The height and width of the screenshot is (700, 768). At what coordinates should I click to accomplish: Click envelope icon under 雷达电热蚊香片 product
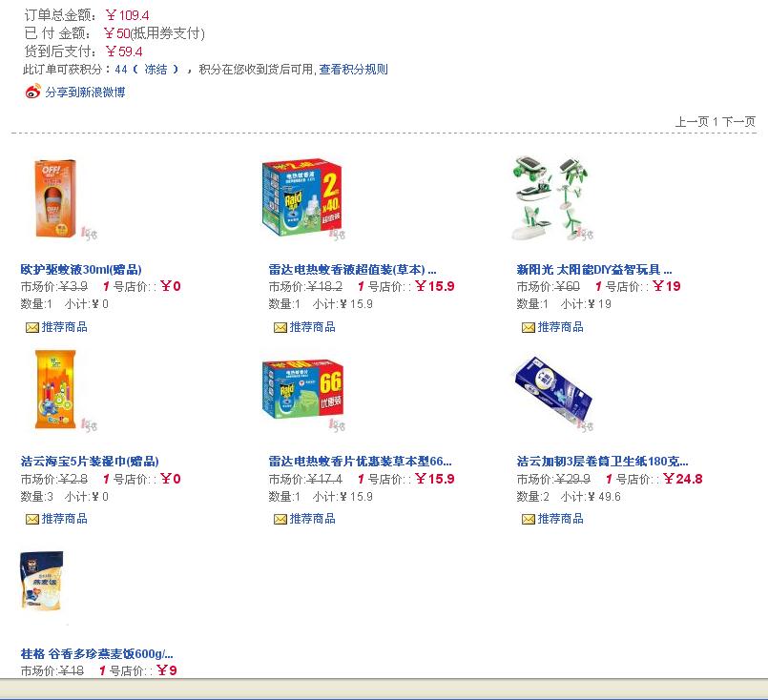[280, 520]
